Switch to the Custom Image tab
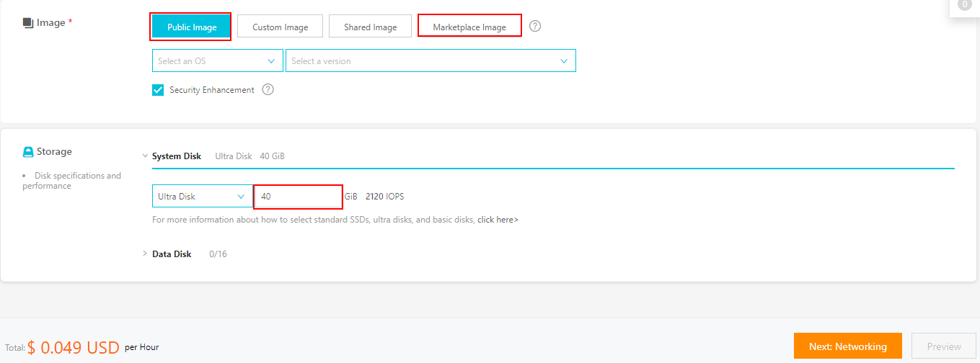The width and height of the screenshot is (980, 363). point(280,27)
